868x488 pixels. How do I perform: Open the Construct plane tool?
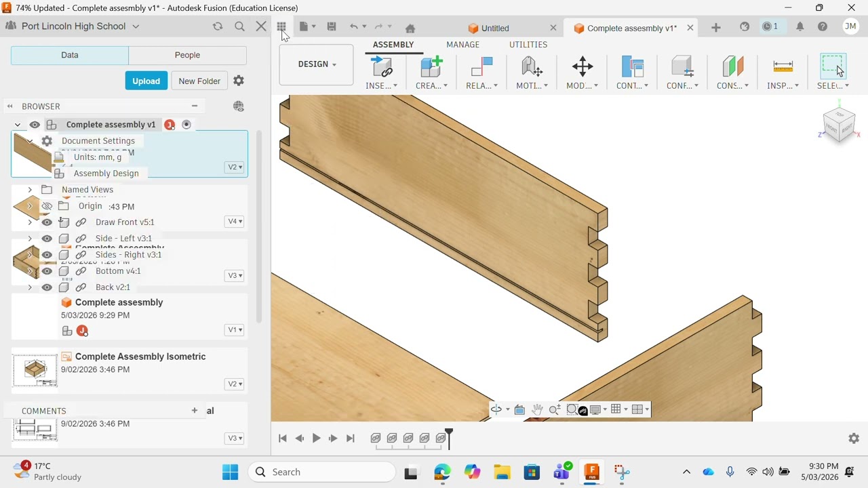(x=732, y=67)
